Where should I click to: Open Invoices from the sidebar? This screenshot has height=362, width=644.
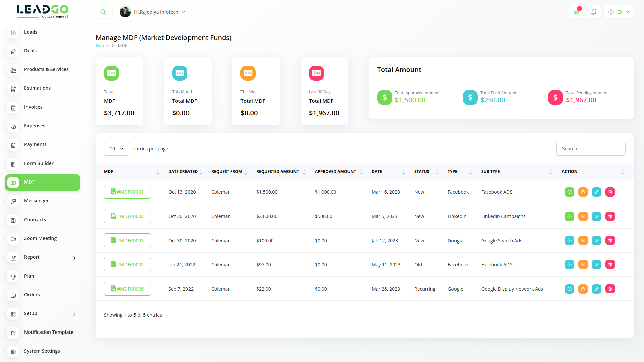click(33, 107)
